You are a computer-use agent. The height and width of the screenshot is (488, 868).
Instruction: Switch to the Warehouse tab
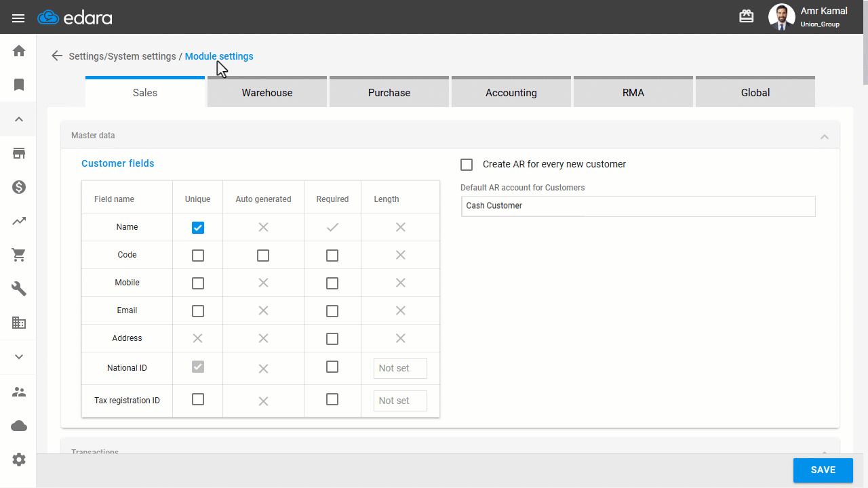pyautogui.click(x=267, y=91)
